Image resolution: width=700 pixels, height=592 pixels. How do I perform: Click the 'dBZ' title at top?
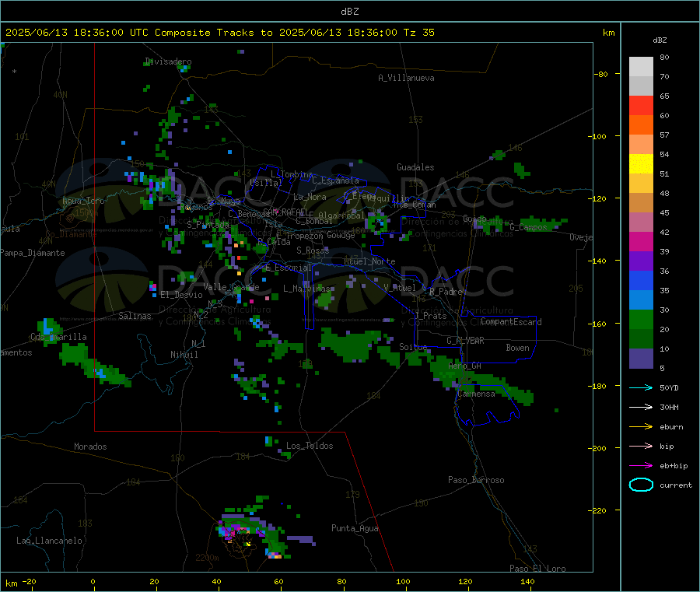coord(349,12)
